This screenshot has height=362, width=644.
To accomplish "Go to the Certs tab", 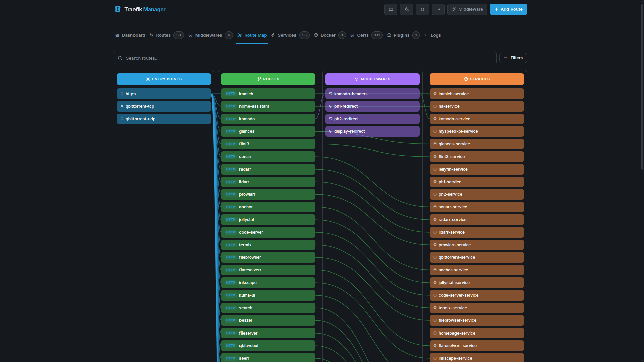I will [362, 35].
